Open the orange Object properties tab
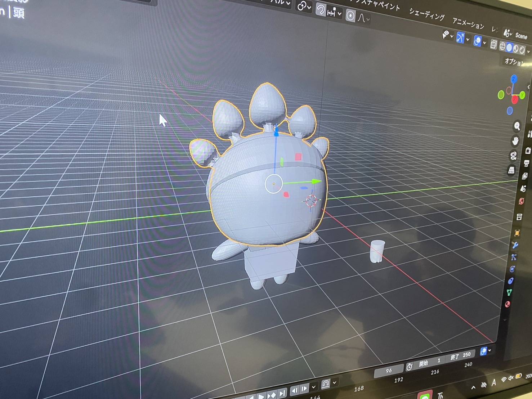 tap(517, 233)
